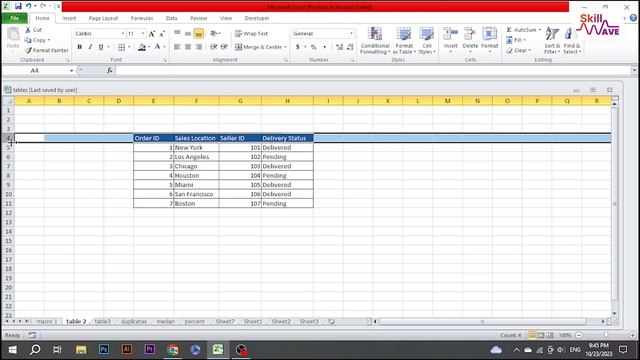640x360 pixels.
Task: Select the cell containing Los Angeles
Action: tap(196, 157)
